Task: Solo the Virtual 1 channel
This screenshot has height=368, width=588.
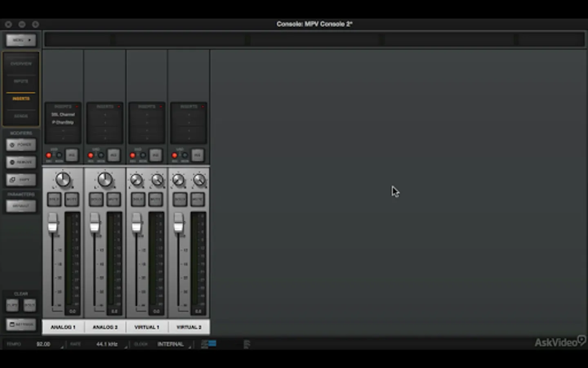Action: pos(138,199)
